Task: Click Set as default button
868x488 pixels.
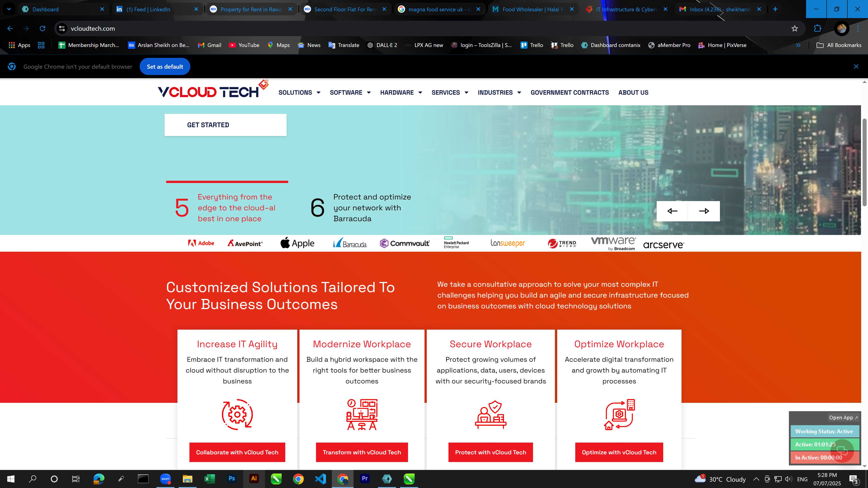Action: click(x=165, y=67)
